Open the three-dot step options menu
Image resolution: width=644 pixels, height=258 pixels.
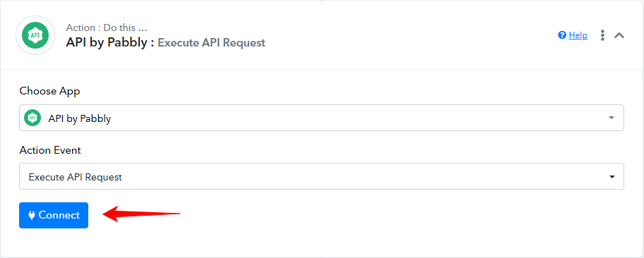click(x=602, y=35)
